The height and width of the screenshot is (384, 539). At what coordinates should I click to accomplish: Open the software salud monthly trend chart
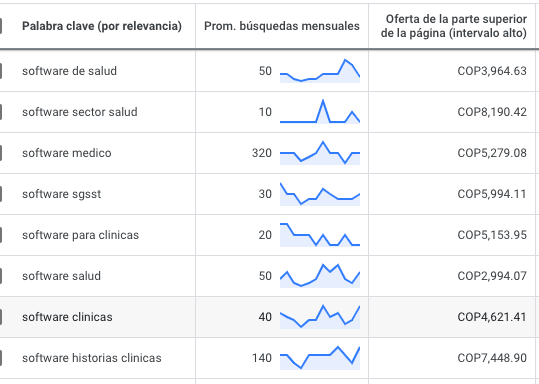[x=320, y=276]
